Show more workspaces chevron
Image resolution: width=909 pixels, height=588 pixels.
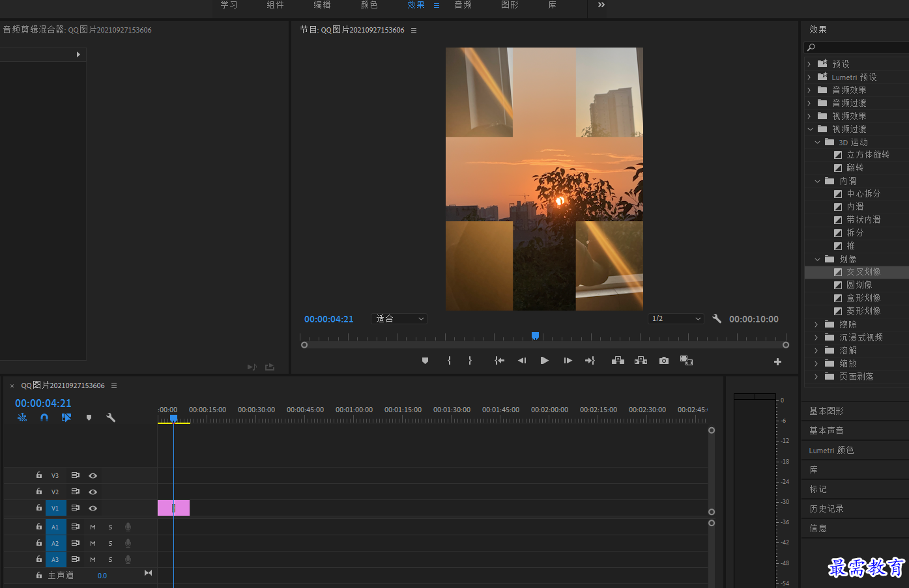point(601,5)
